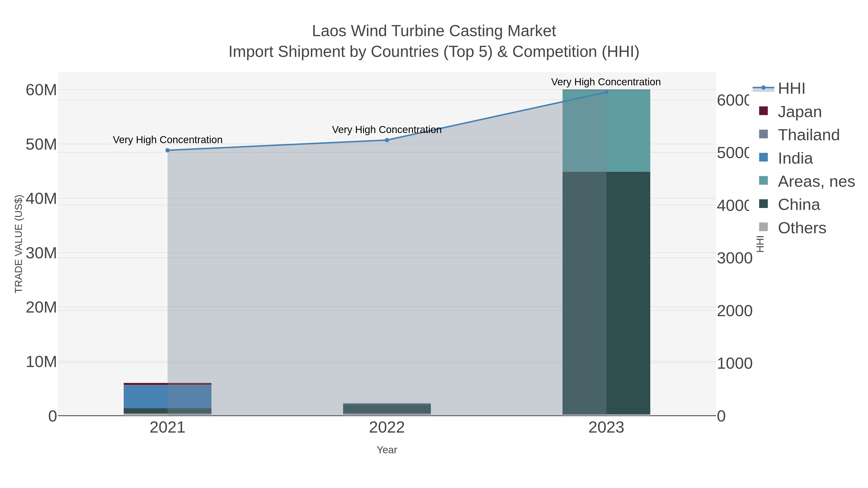The image size is (868, 488).
Task: Click the 2021 HHI line marker
Action: click(168, 150)
